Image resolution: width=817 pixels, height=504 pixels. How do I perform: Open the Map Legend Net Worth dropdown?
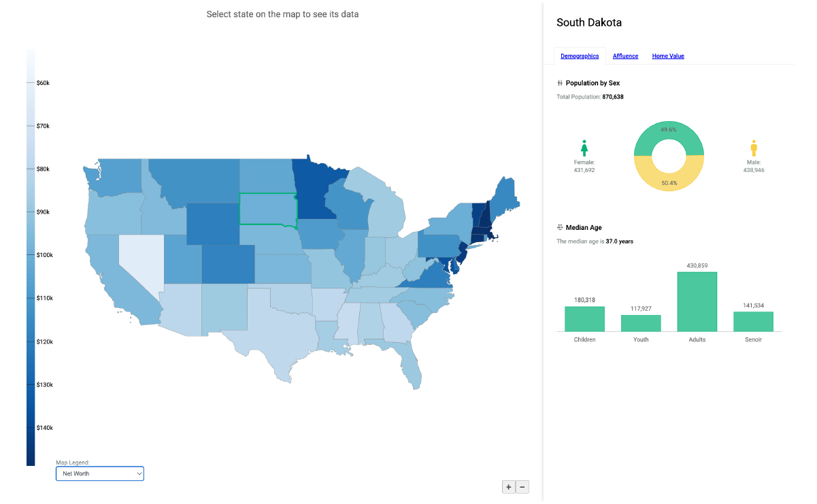pyautogui.click(x=100, y=473)
